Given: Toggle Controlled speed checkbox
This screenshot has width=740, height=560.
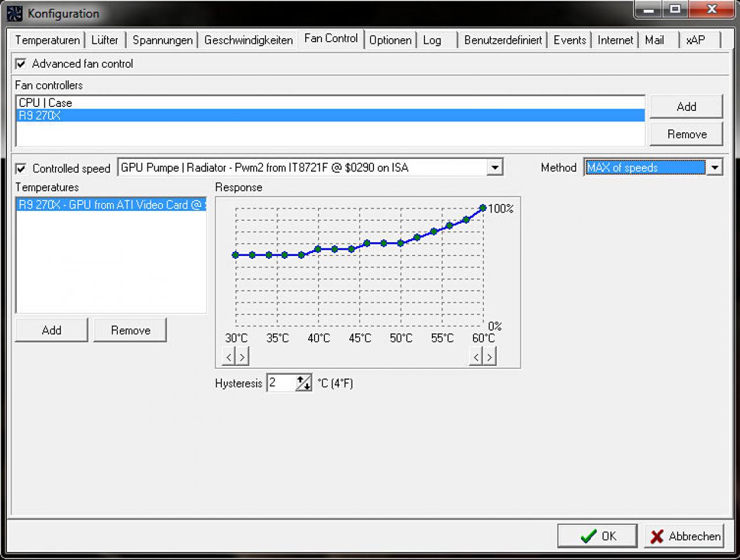Looking at the screenshot, I should [21, 168].
